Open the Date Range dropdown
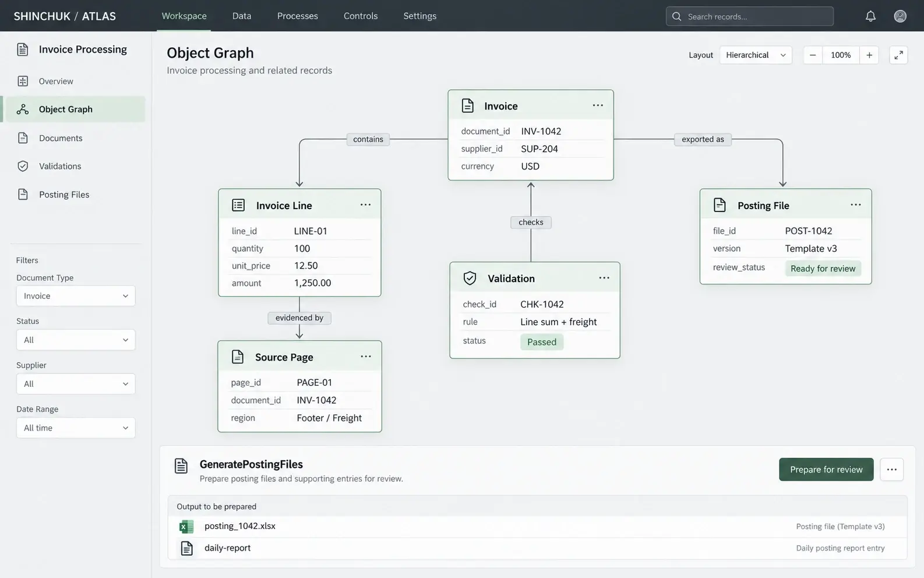This screenshot has height=578, width=924. click(x=76, y=428)
